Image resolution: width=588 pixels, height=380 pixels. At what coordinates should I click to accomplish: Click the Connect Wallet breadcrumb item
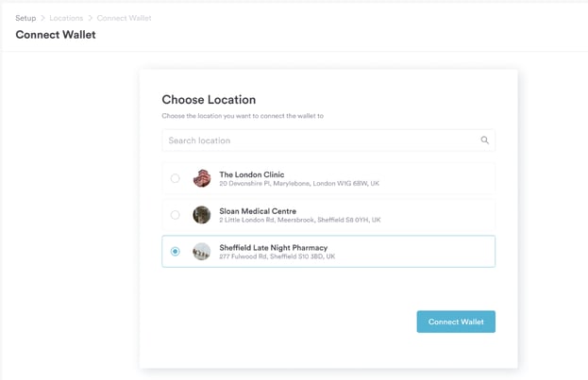[x=124, y=18]
